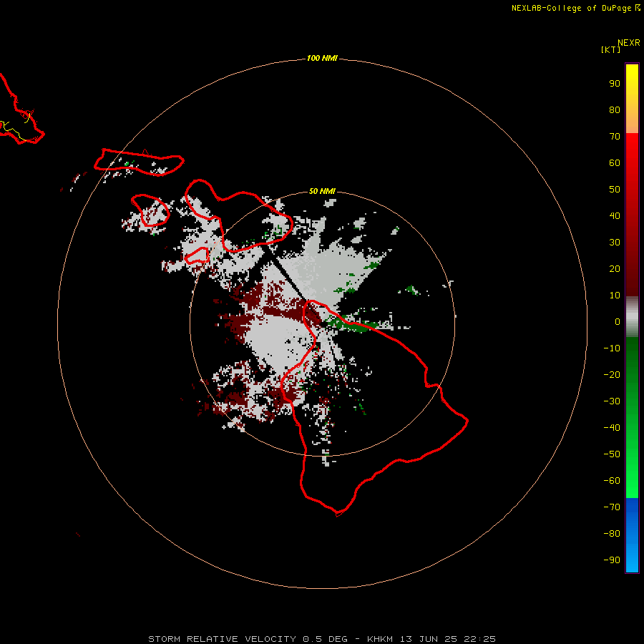Viewport: 644px width, 644px height.
Task: Click the 10 value on the velocity scale
Action: 615,296
